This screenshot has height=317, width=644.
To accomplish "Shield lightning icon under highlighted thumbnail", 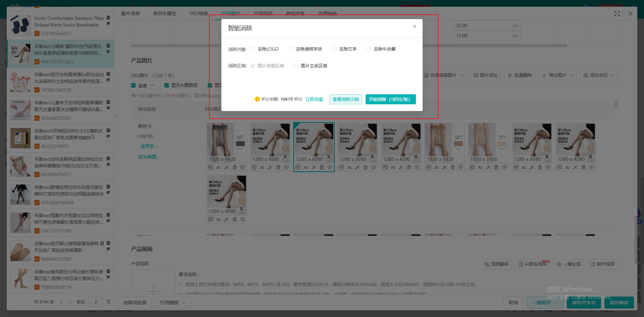I will [x=330, y=167].
